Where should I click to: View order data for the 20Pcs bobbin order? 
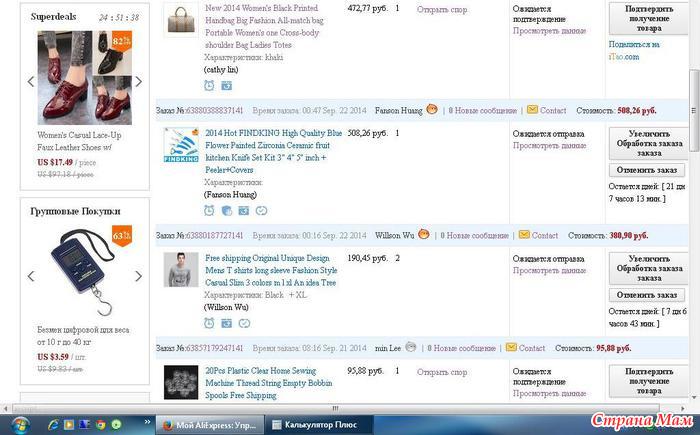(x=549, y=393)
